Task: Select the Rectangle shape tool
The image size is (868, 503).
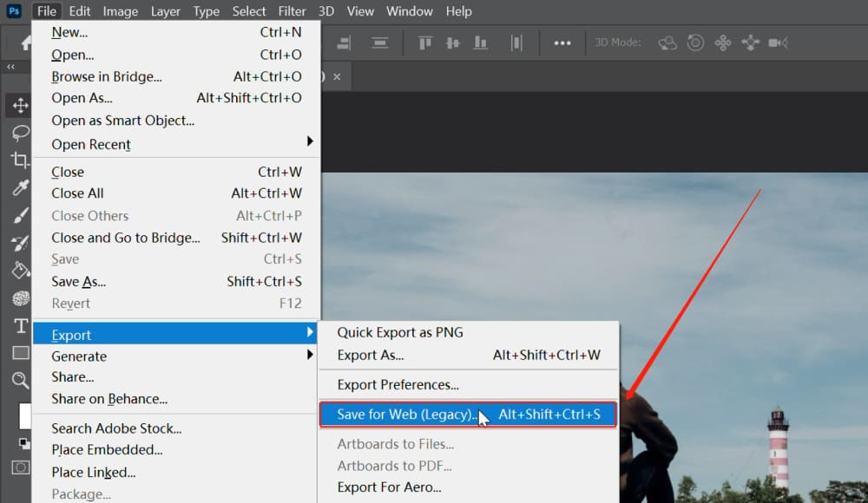Action: pos(21,353)
